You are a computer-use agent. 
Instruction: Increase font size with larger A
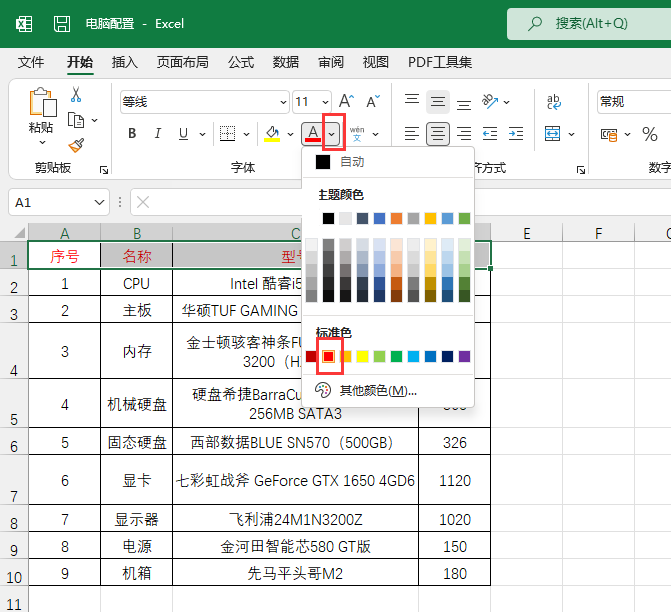click(346, 102)
